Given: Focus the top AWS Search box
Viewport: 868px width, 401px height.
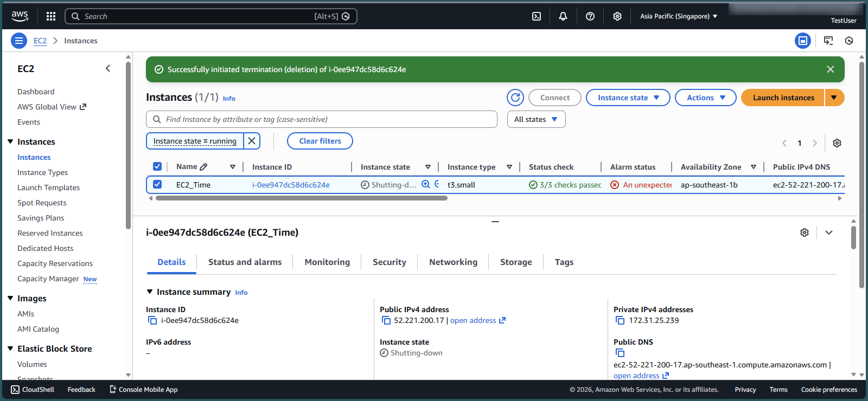Looking at the screenshot, I should click(210, 16).
